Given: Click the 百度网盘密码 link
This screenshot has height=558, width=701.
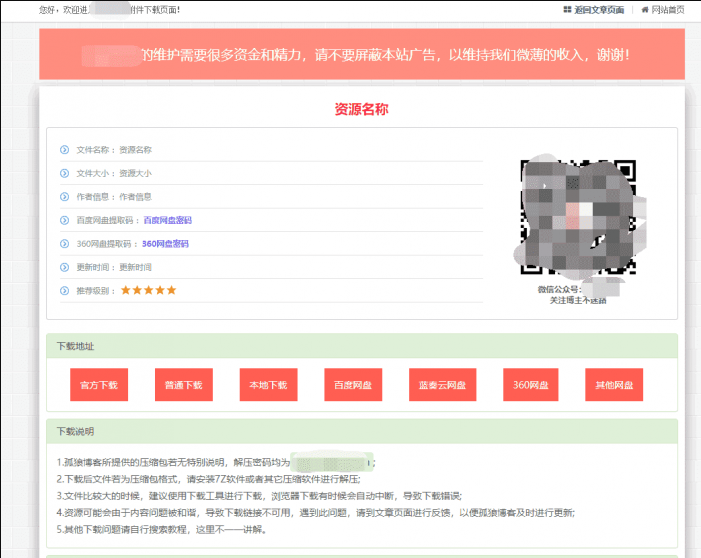Looking at the screenshot, I should [168, 220].
